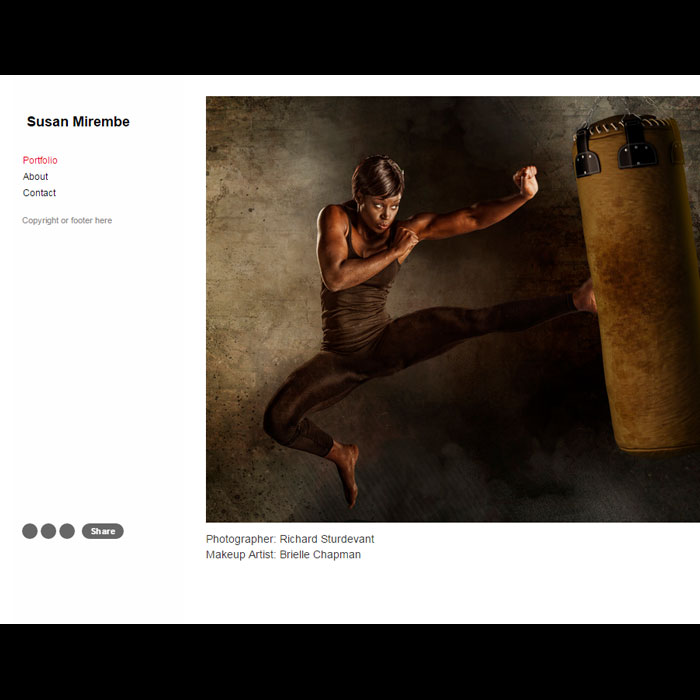700x700 pixels.
Task: Click the black header bar
Action: [x=350, y=37]
